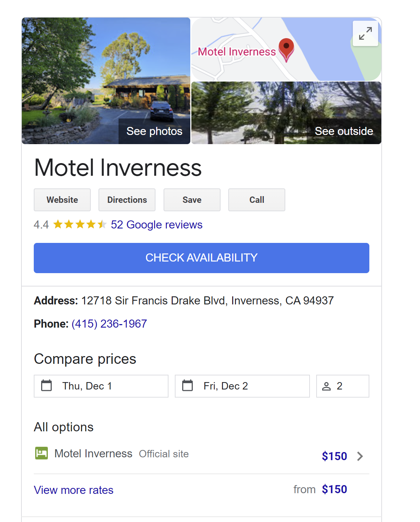Click the expand map icon
The image size is (420, 522).
pyautogui.click(x=365, y=33)
